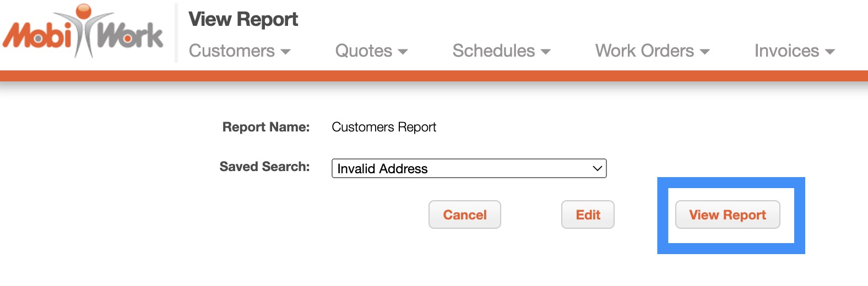Click the Report Name label

266,127
